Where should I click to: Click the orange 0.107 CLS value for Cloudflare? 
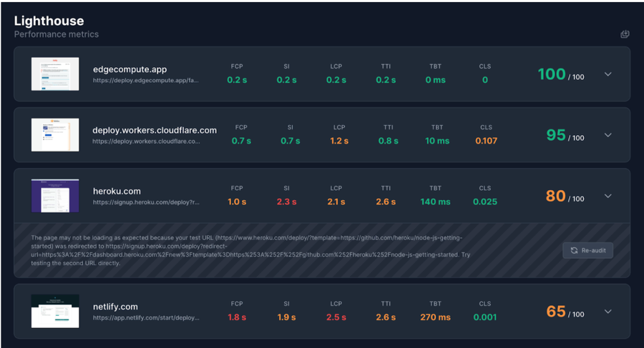point(487,141)
